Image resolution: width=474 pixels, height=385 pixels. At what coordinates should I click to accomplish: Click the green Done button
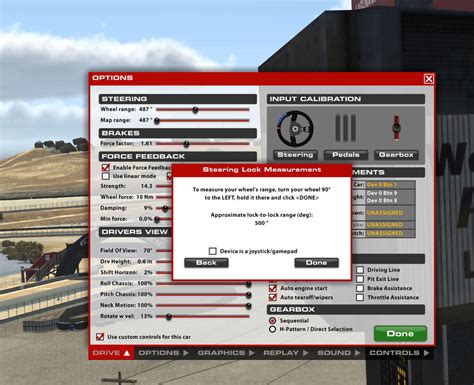(x=400, y=334)
